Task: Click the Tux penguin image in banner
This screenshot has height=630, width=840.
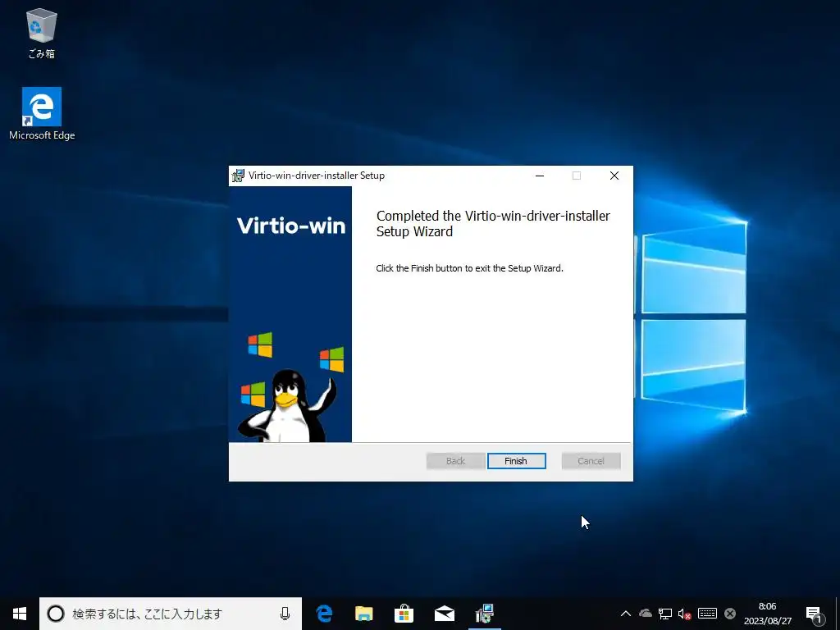Action: tap(288, 405)
